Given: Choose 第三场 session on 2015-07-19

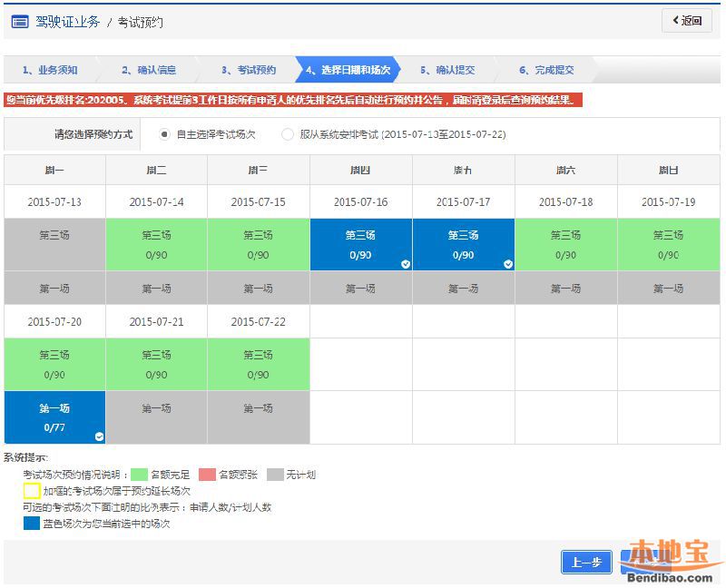Looking at the screenshot, I should point(668,244).
